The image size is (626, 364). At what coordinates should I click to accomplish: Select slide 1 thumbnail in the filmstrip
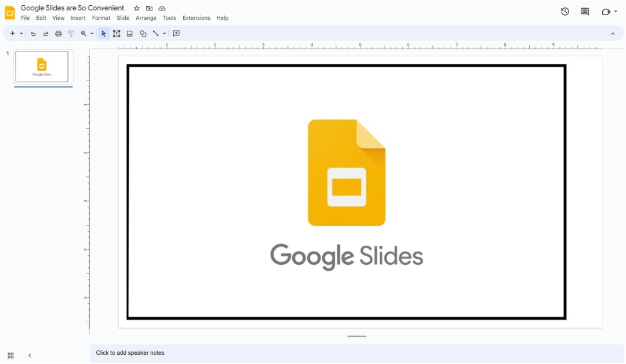(43, 66)
